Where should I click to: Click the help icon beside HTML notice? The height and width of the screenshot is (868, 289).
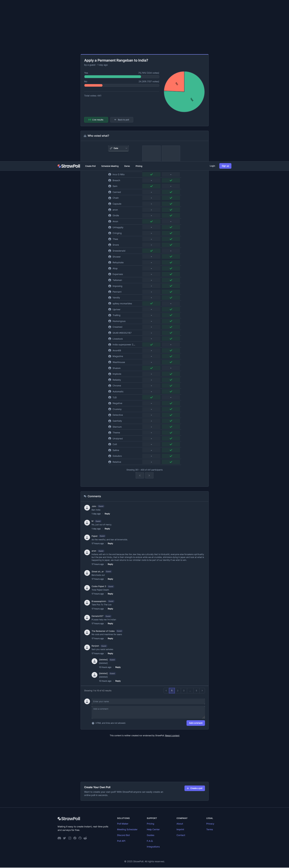[x=93, y=723]
